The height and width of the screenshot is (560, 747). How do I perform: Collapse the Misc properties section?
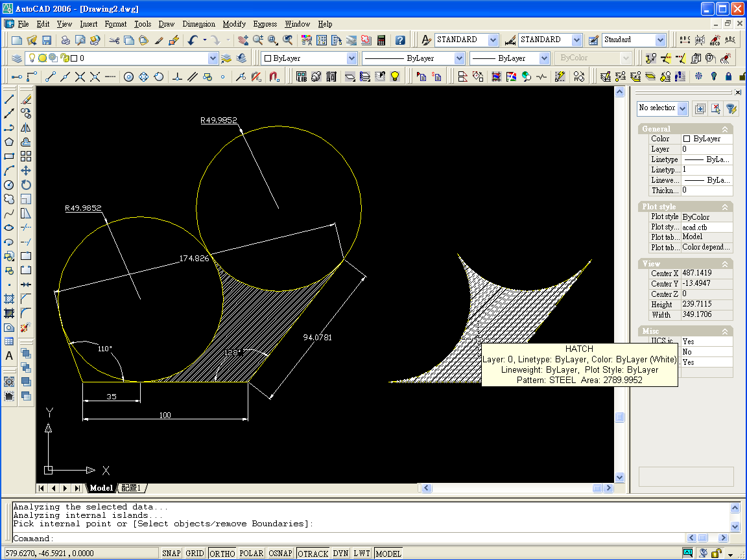[x=724, y=331]
